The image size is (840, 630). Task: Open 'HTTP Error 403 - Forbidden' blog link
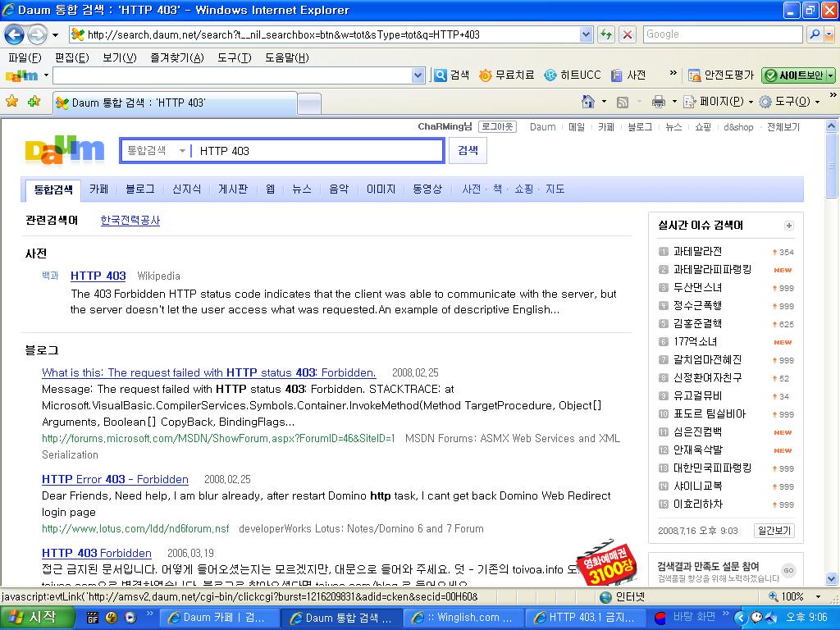pos(115,479)
